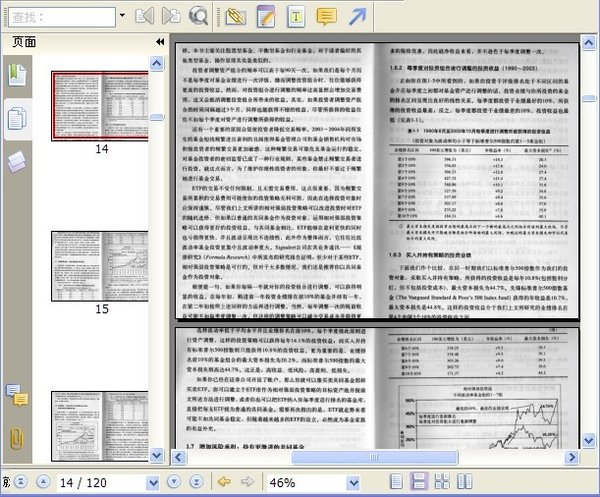The width and height of the screenshot is (600, 497).
Task: Click document horizontal scroll left arrow
Action: click(179, 457)
